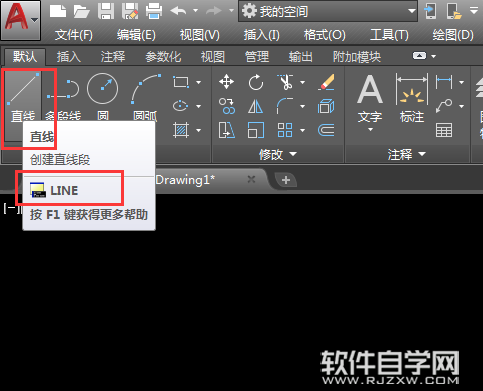Click the Rotate tool icon

[256, 82]
